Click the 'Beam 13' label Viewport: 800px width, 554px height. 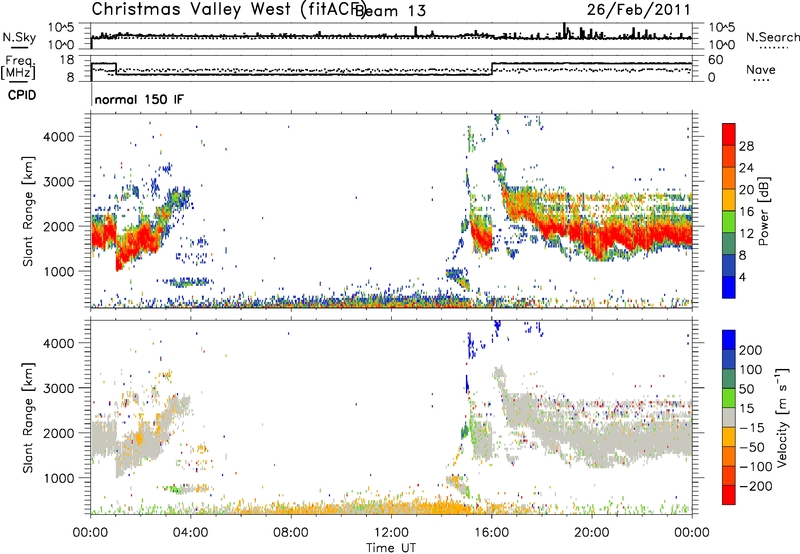(x=391, y=11)
